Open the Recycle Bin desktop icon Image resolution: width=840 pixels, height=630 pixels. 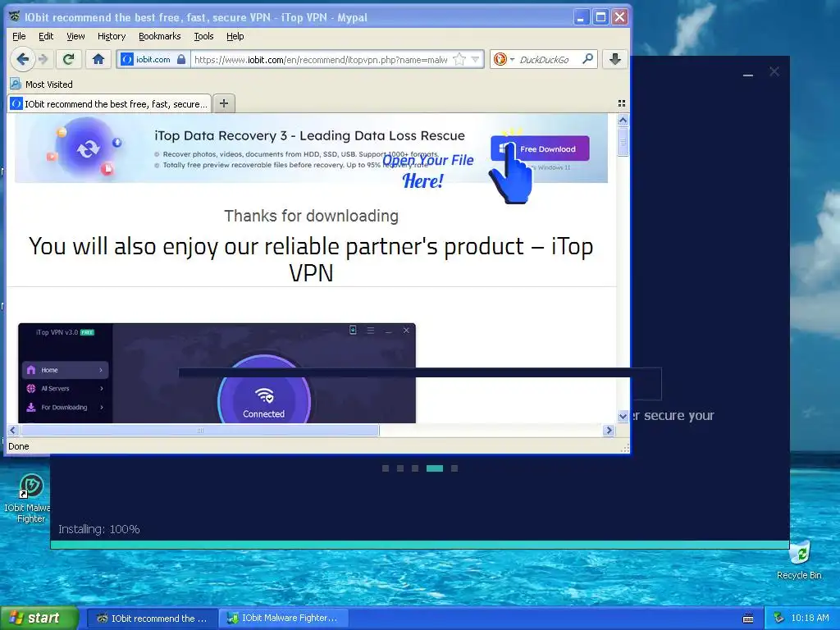click(799, 559)
